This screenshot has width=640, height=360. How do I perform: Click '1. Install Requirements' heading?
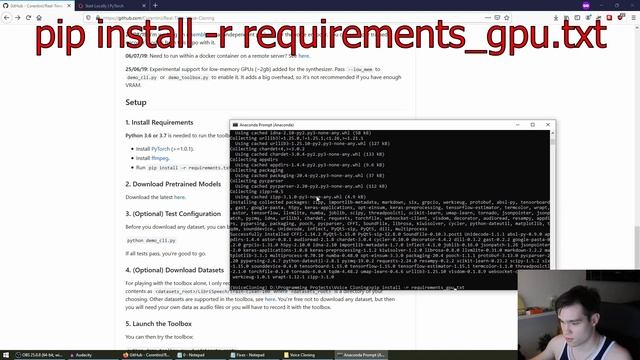point(159,122)
